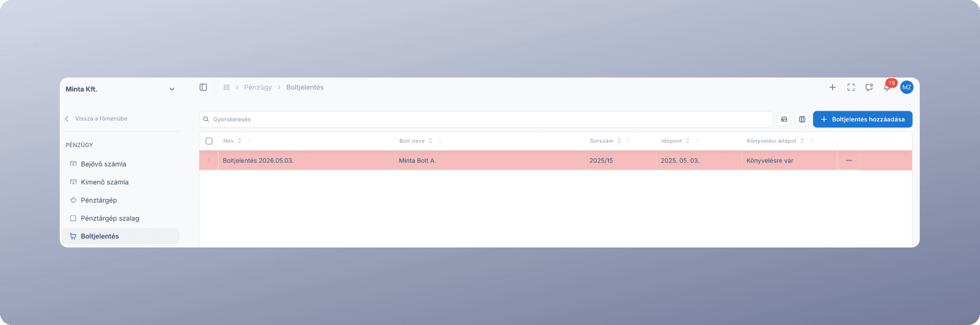Grab the Név column drag handle
The height and width of the screenshot is (325, 980).
[x=249, y=141]
